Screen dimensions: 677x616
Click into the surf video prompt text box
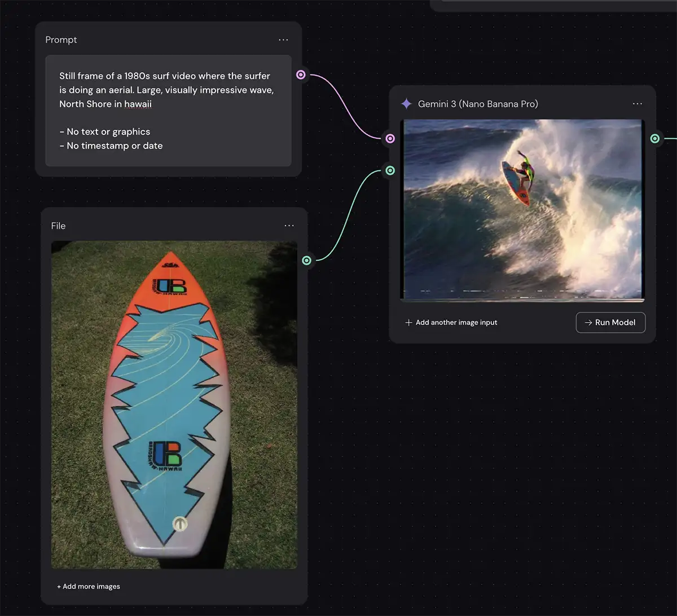pos(168,111)
